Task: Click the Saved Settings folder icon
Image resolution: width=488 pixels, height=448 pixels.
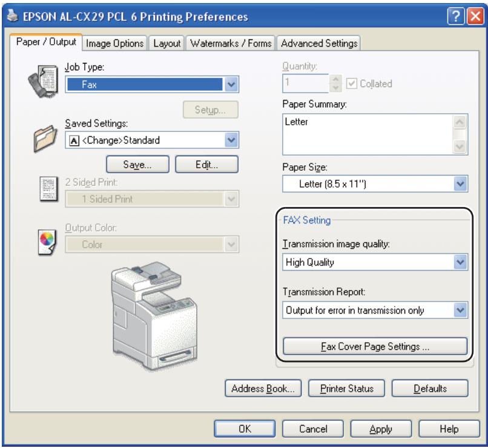Action: click(45, 139)
